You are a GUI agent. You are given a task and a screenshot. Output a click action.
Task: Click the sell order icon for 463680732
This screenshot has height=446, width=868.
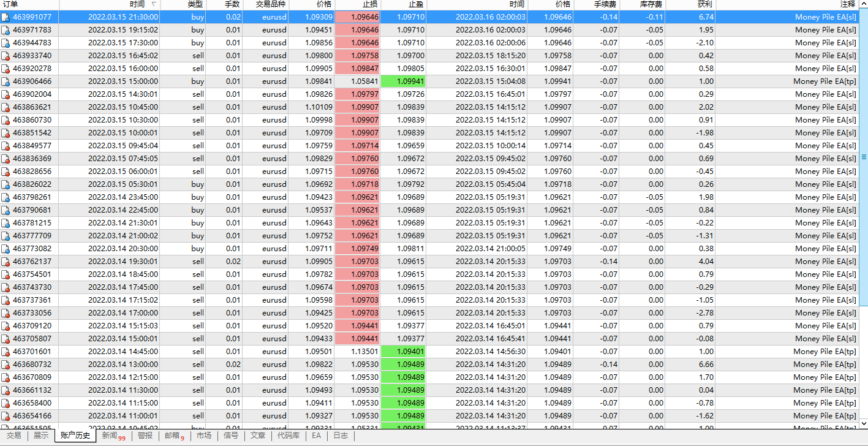click(x=6, y=365)
